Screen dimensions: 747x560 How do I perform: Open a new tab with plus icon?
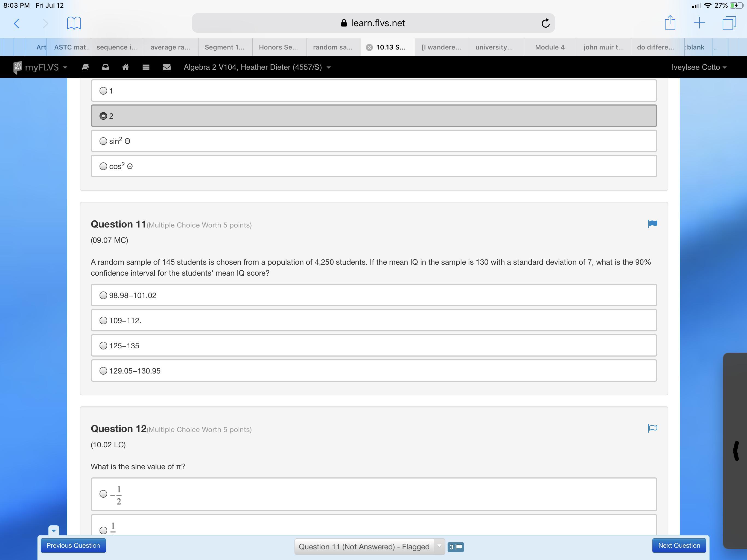699,23
